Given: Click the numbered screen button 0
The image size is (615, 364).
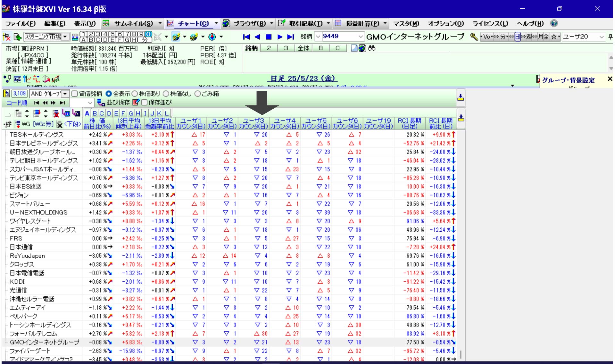Looking at the screenshot, I should [x=148, y=34].
